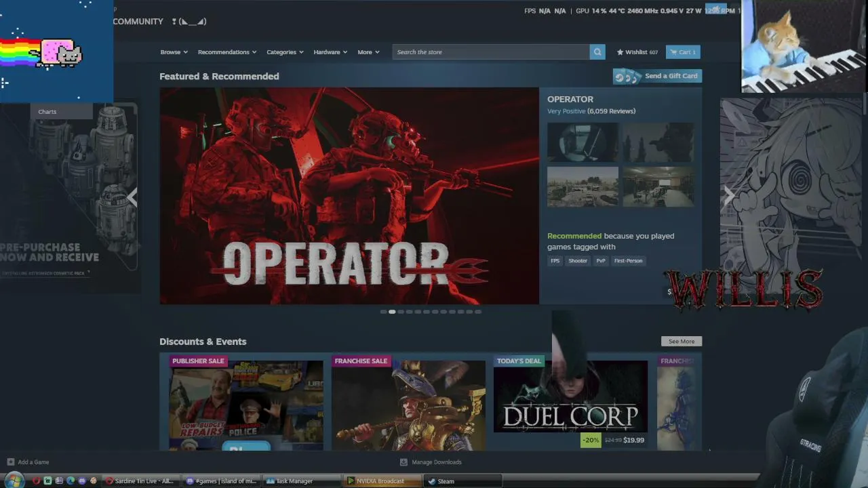Click into the Search the store field

coord(491,52)
